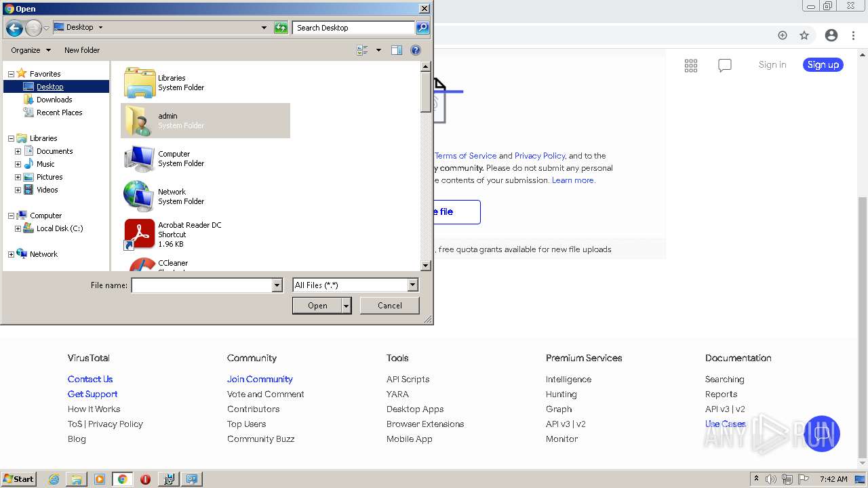
Task: Expand the Pictures library node
Action: tap(18, 177)
